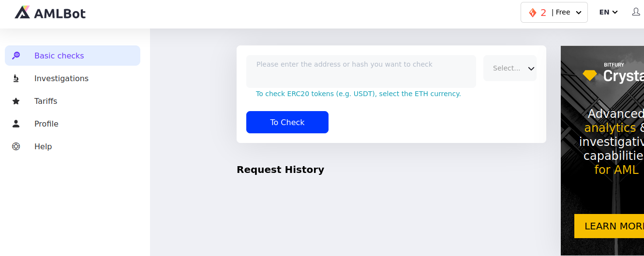Screen dimensions: 644x256
Task: Expand the Free plan dropdown
Action: [x=567, y=13]
